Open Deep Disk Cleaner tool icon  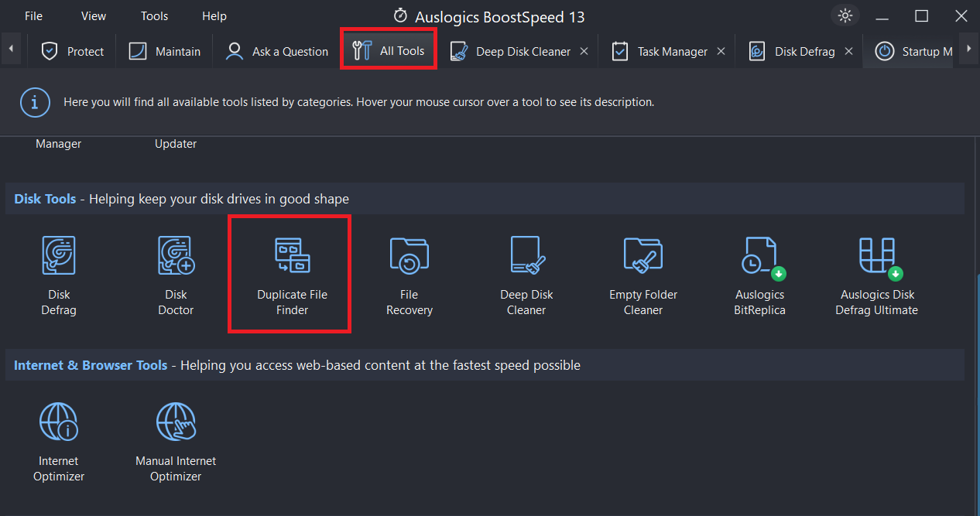[x=526, y=276]
